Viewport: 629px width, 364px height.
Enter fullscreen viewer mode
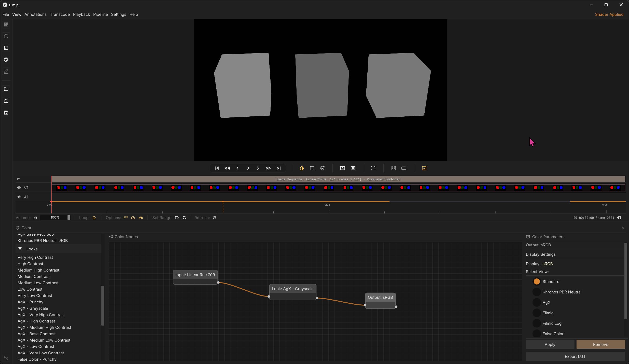tap(373, 168)
